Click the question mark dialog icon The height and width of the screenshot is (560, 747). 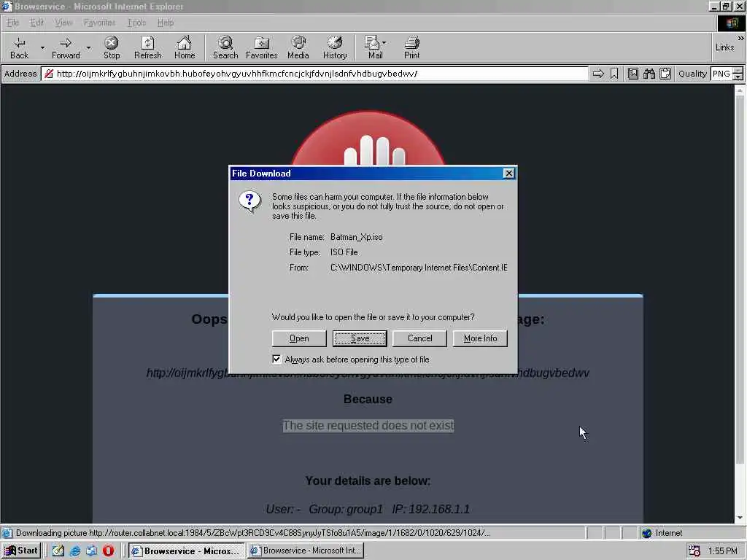(x=249, y=202)
